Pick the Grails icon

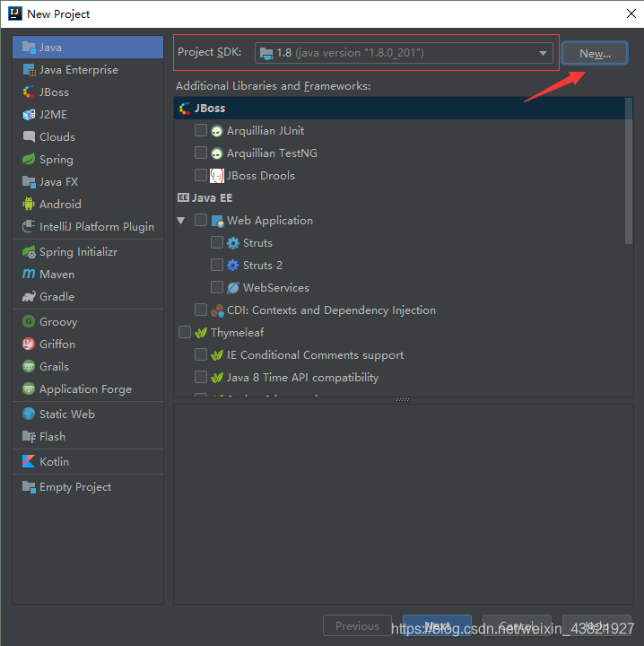[x=29, y=366]
